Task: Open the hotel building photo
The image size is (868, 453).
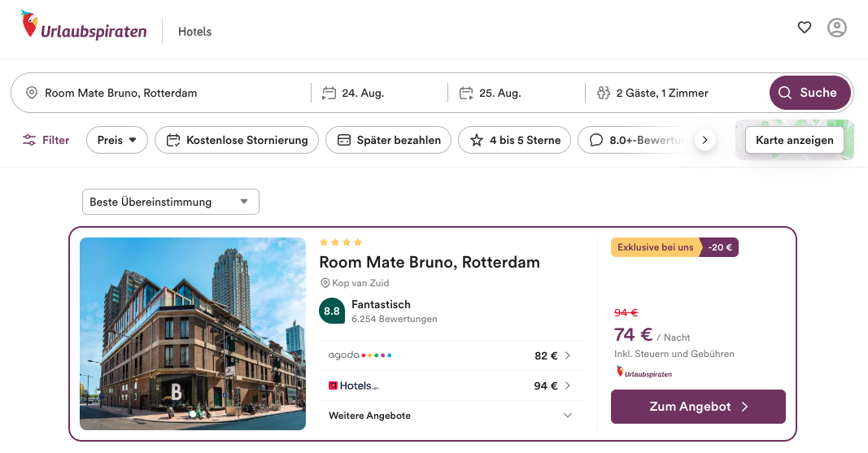Action: pyautogui.click(x=193, y=334)
